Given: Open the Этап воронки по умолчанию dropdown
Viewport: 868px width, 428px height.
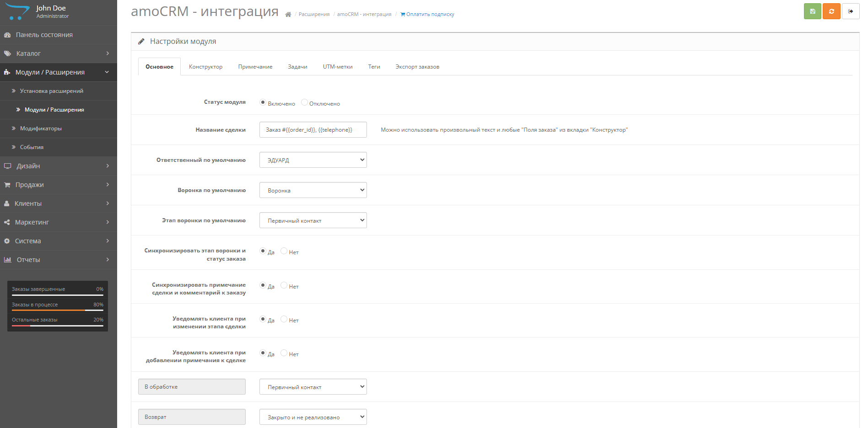Looking at the screenshot, I should click(x=313, y=220).
